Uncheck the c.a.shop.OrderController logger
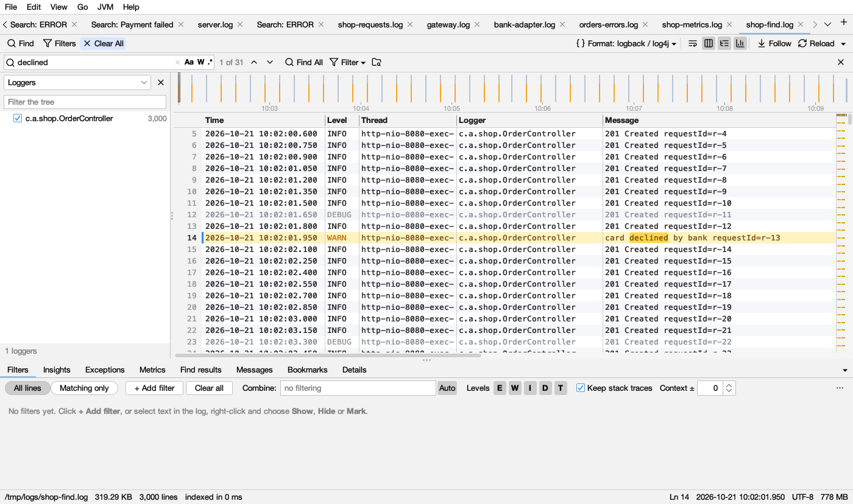853x504 pixels. [x=18, y=118]
